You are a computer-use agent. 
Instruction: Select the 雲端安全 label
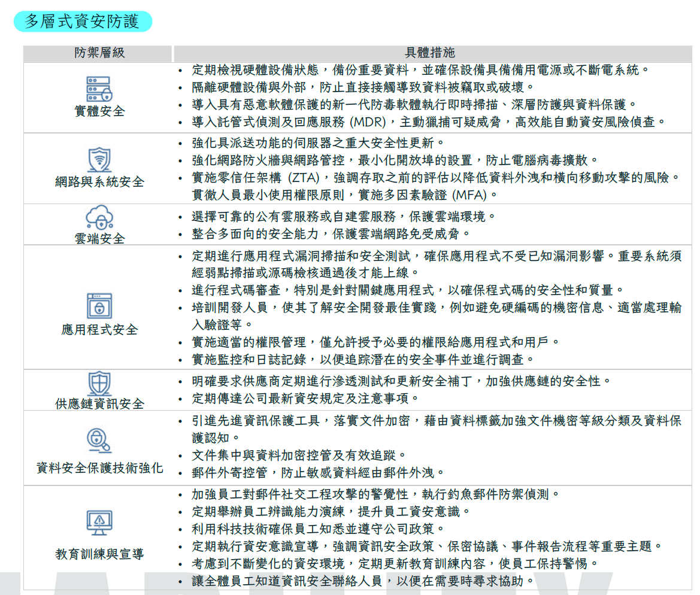pos(99,238)
